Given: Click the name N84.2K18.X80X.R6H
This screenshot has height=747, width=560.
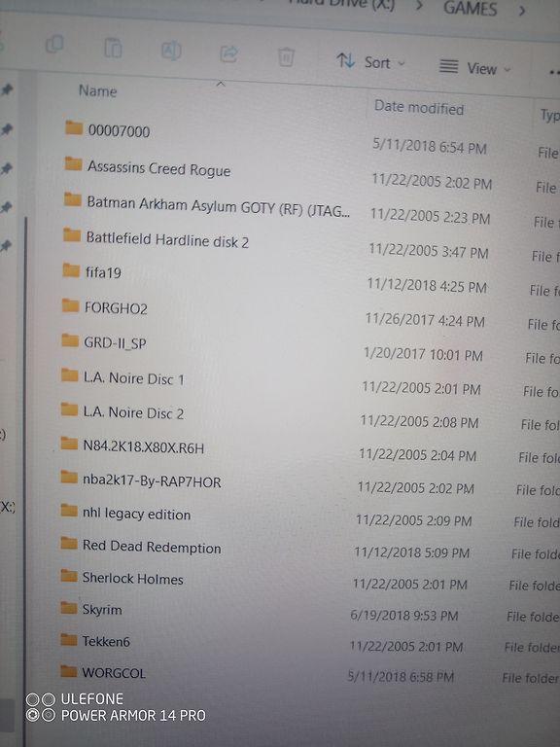Looking at the screenshot, I should (143, 446).
